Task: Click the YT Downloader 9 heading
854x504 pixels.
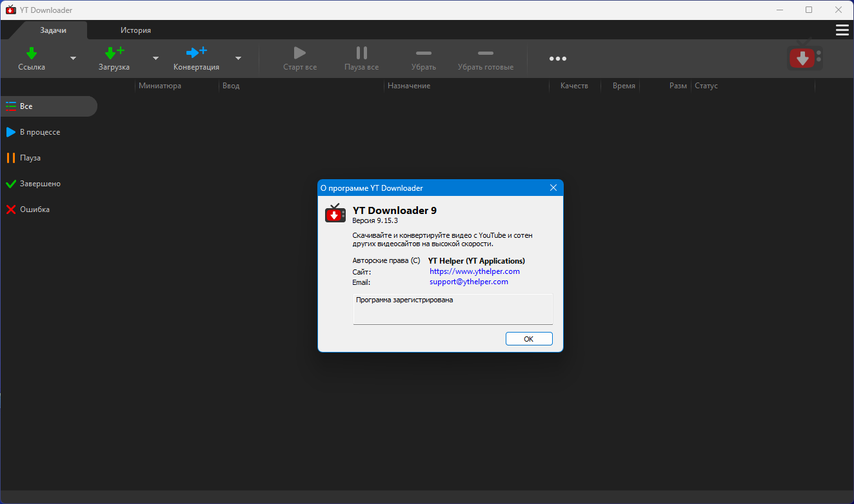Action: point(395,210)
